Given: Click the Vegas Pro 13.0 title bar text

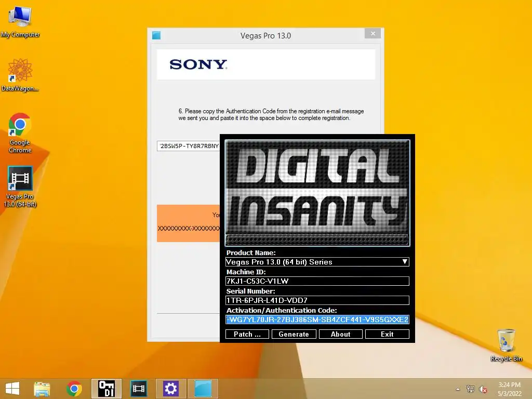Looking at the screenshot, I should point(265,36).
